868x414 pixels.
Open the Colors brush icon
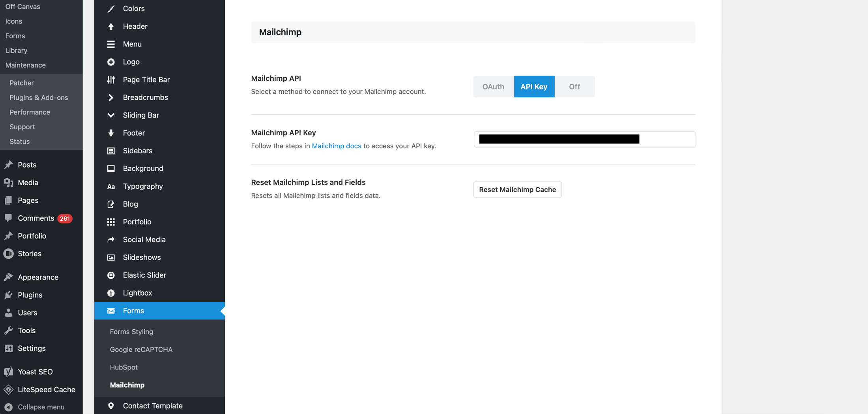coord(111,8)
